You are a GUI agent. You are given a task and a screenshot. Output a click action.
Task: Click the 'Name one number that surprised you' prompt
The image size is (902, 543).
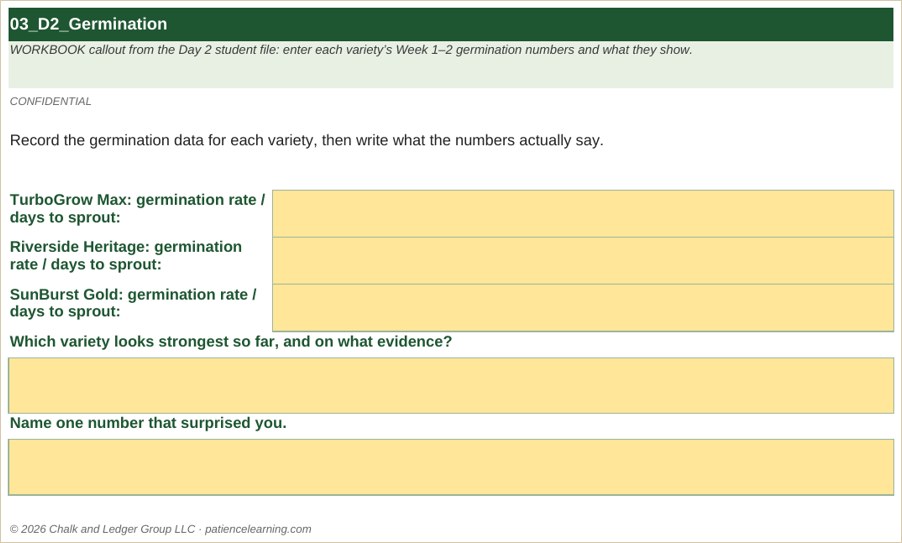click(148, 423)
